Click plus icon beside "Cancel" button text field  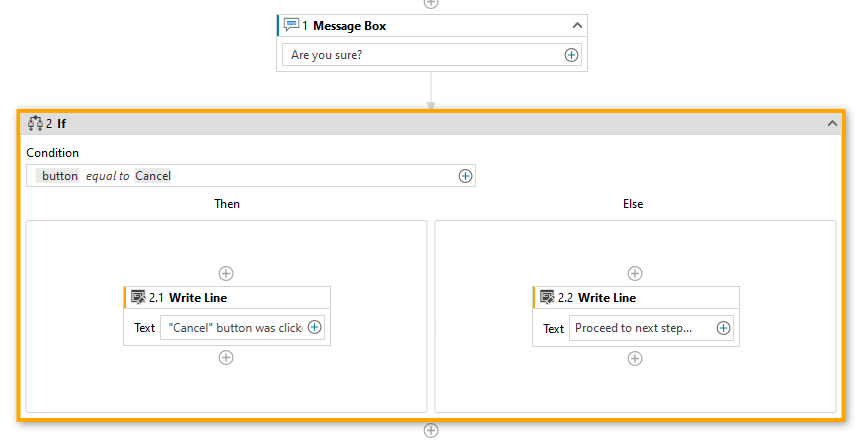pyautogui.click(x=315, y=327)
